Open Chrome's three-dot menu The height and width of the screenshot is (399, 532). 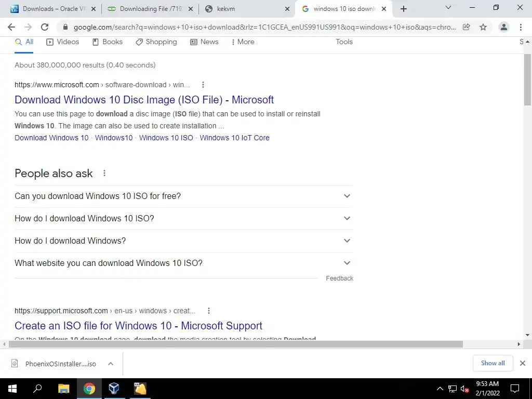(x=521, y=27)
